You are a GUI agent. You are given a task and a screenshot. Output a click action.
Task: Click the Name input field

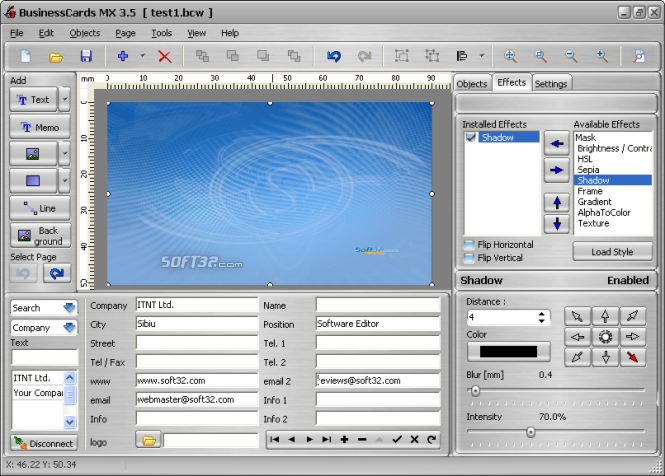pyautogui.click(x=377, y=305)
